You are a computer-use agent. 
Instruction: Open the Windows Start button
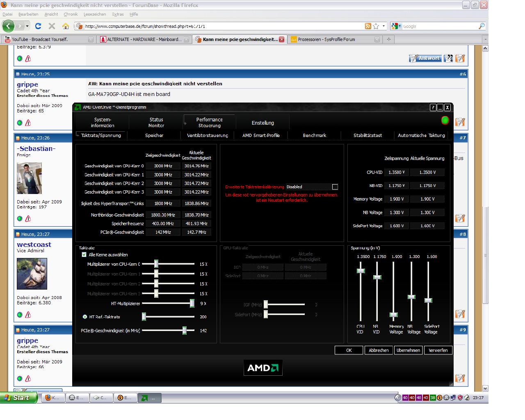19,397
